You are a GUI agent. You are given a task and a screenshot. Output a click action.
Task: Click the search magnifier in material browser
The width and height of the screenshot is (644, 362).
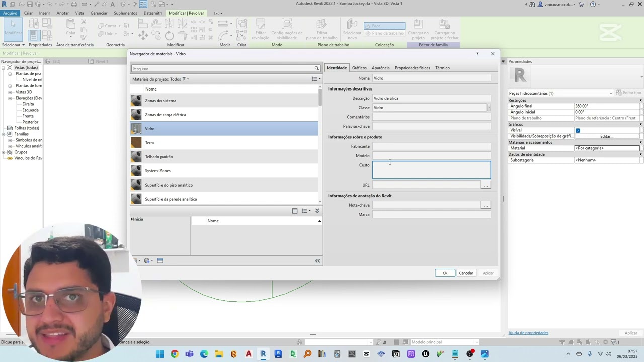pos(317,68)
